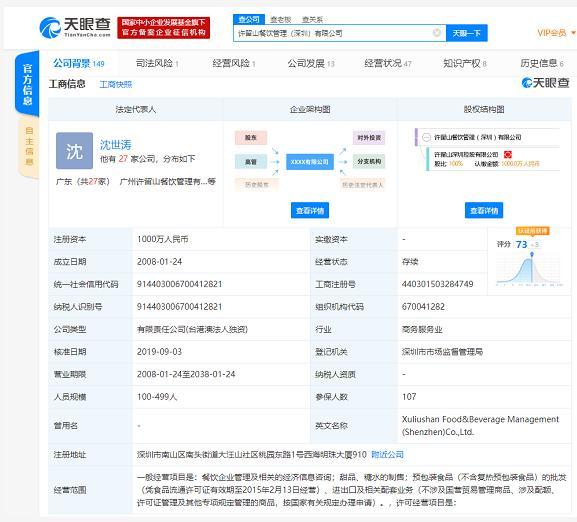Open 沈世涛's profile link
The height and width of the screenshot is (522, 577).
pyautogui.click(x=116, y=145)
